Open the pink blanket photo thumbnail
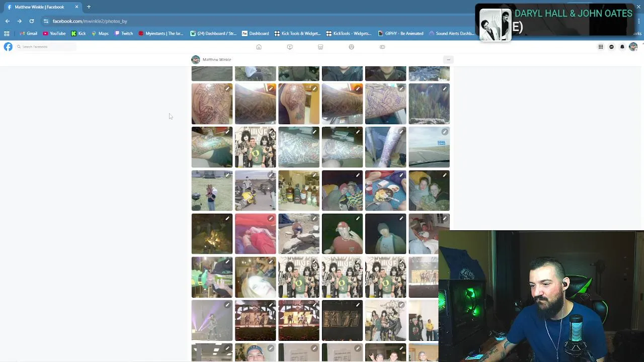Image resolution: width=644 pixels, height=362 pixels. click(x=255, y=234)
